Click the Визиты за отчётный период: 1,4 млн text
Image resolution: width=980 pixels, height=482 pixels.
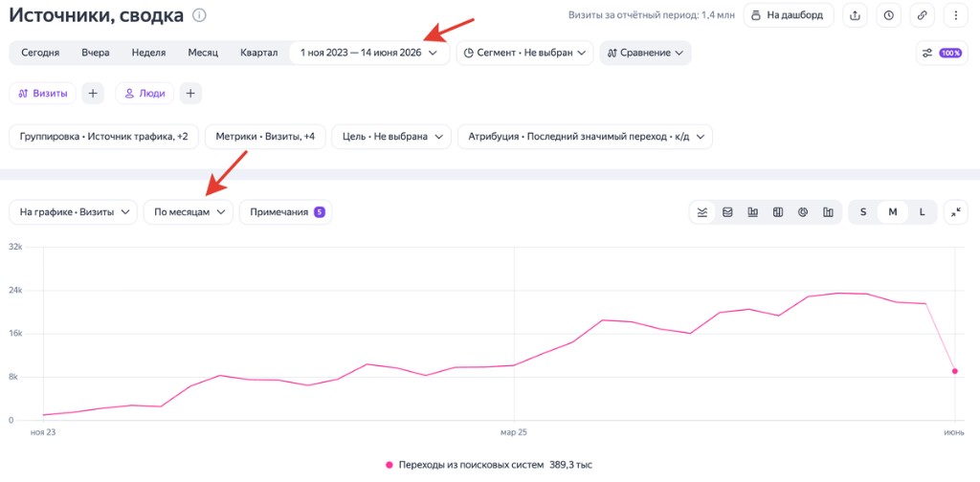point(652,15)
